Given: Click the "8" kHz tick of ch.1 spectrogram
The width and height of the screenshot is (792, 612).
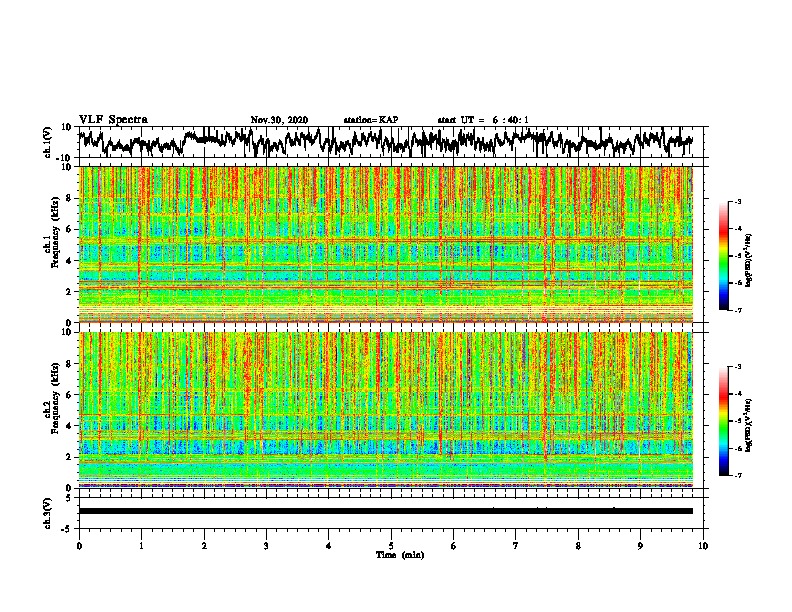Looking at the screenshot, I should click(x=69, y=198).
